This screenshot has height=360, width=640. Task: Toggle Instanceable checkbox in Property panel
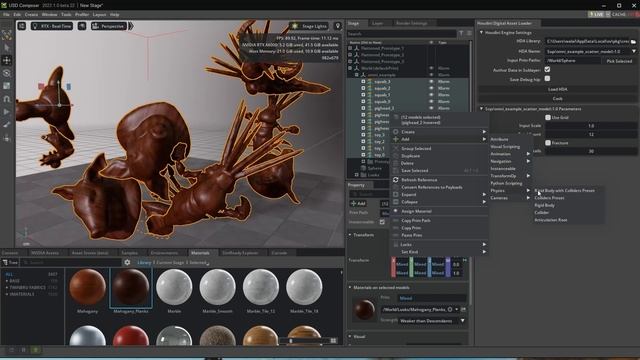point(382,222)
